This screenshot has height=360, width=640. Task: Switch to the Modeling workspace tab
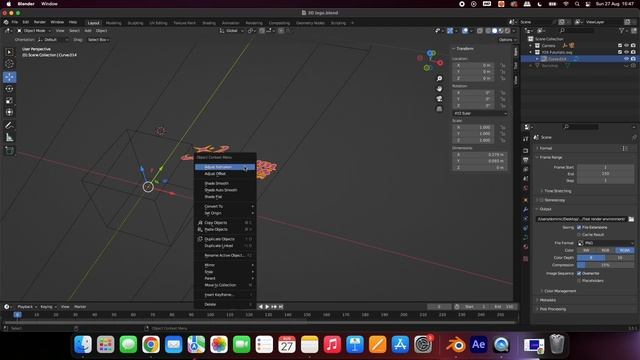click(113, 23)
